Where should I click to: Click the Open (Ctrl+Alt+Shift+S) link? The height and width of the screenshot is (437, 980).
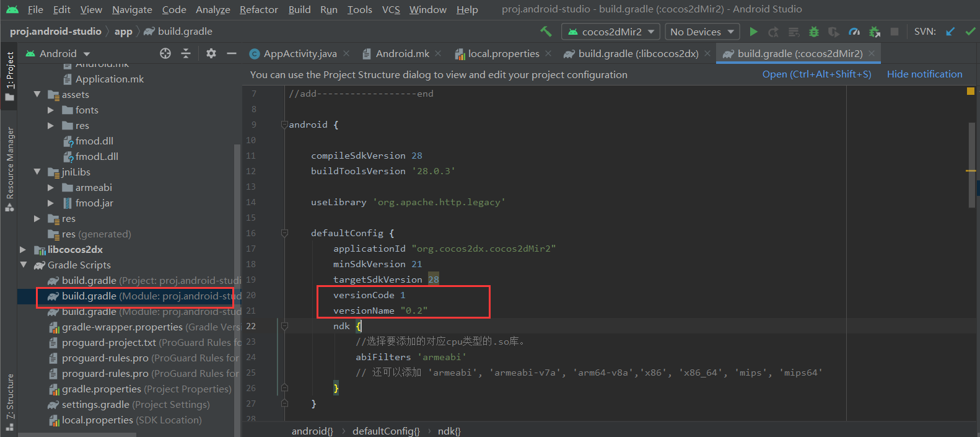816,74
